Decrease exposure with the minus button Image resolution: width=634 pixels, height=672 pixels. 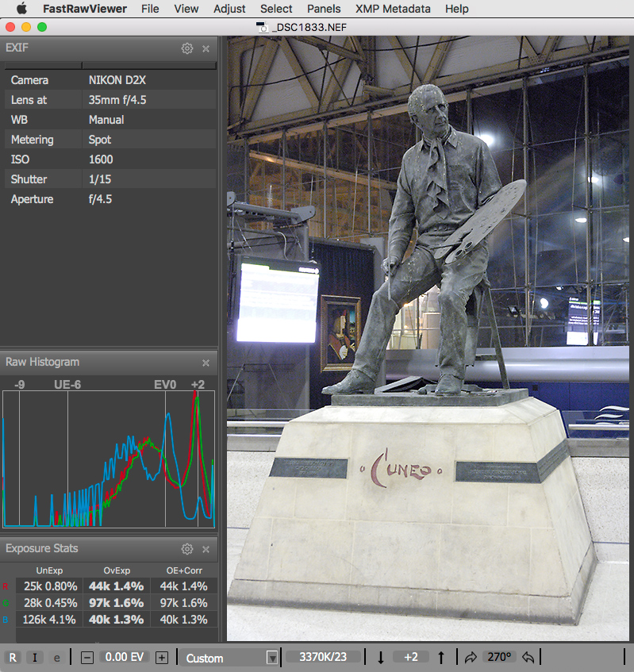point(87,658)
